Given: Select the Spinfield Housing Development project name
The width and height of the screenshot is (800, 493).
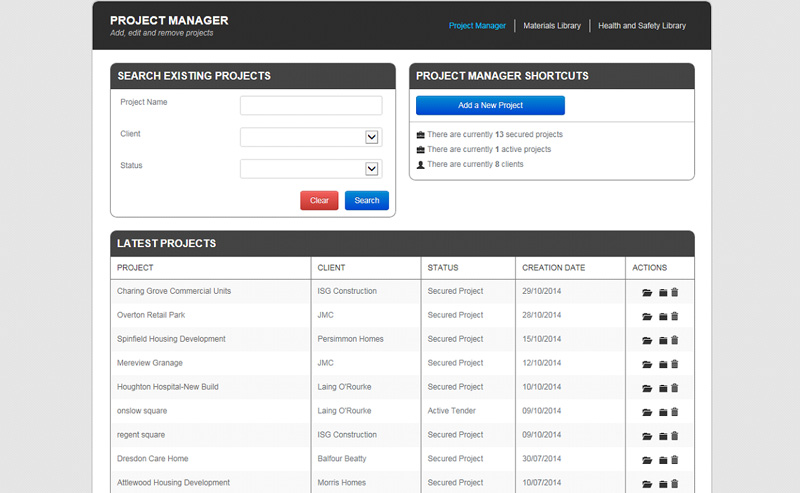Looking at the screenshot, I should [171, 339].
